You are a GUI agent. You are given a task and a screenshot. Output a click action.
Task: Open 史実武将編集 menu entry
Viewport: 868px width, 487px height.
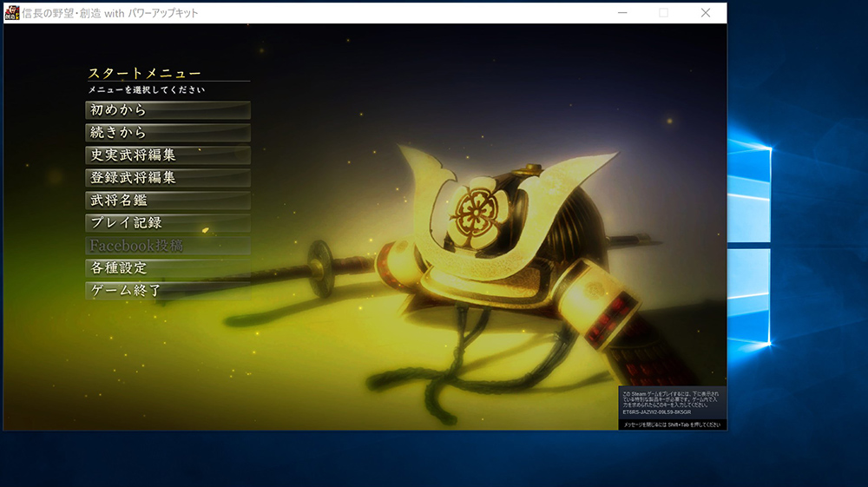pyautogui.click(x=168, y=155)
